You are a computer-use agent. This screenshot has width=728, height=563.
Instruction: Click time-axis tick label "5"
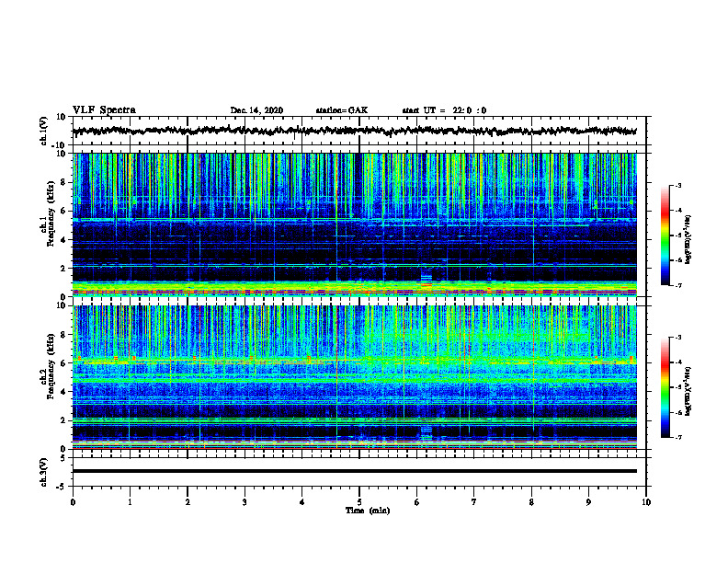359,502
